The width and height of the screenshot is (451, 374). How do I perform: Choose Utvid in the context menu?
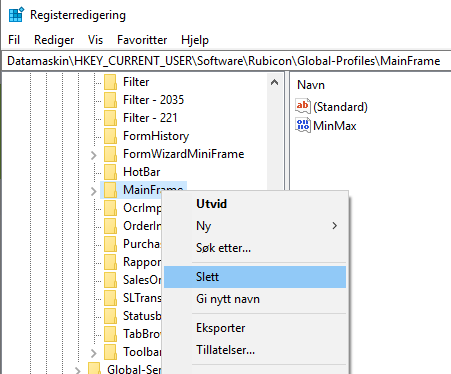click(x=255, y=204)
